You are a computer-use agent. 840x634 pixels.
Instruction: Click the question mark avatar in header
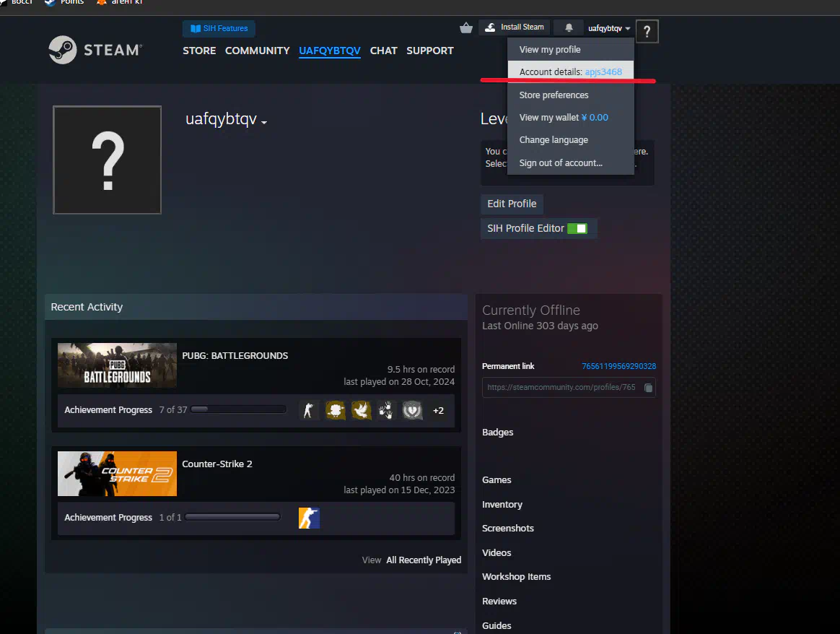pos(647,31)
